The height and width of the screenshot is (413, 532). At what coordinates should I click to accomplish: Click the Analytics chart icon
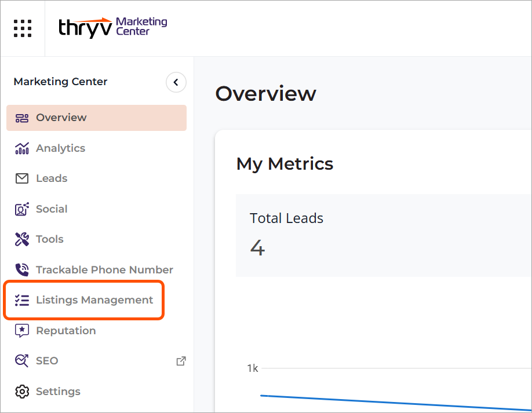point(22,148)
